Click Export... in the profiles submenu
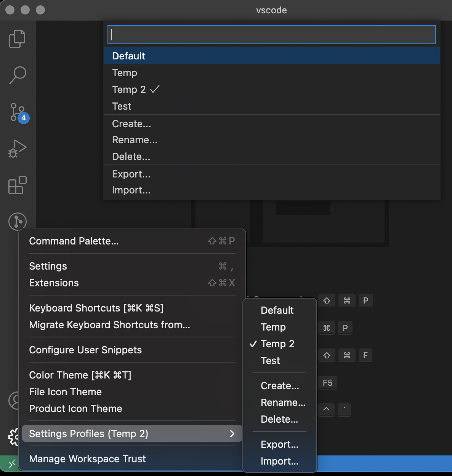Screen dimensions: 452x476 [x=279, y=444]
